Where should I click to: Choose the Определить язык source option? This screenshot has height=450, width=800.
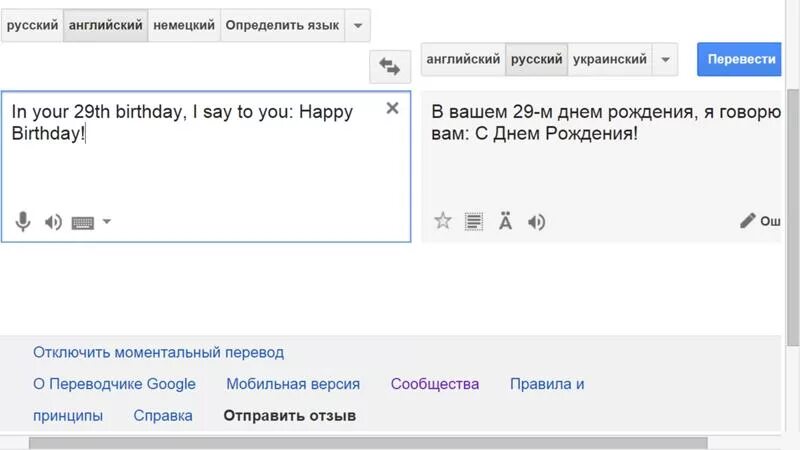tap(282, 25)
